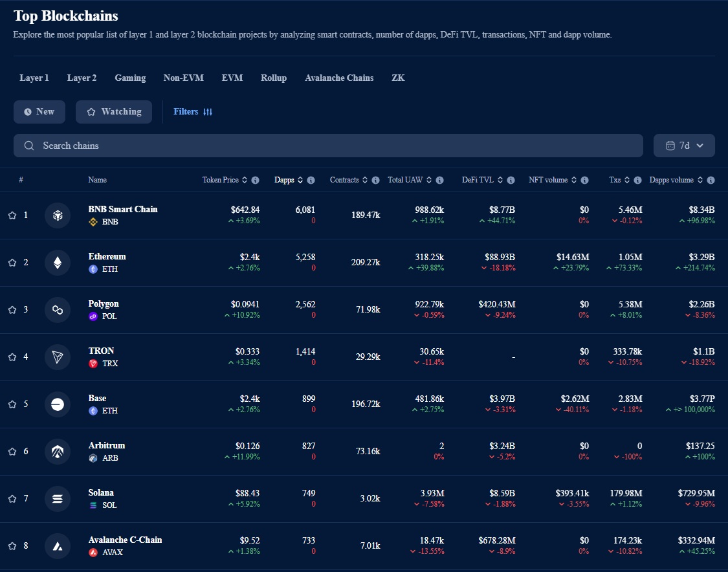Viewport: 728px width, 572px height.
Task: Select the ZK category tab
Action: click(x=398, y=78)
